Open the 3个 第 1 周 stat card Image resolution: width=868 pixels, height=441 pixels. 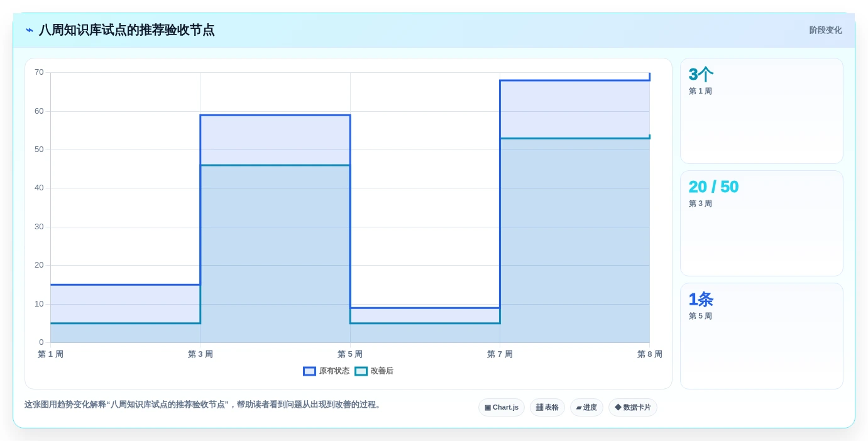coord(762,111)
